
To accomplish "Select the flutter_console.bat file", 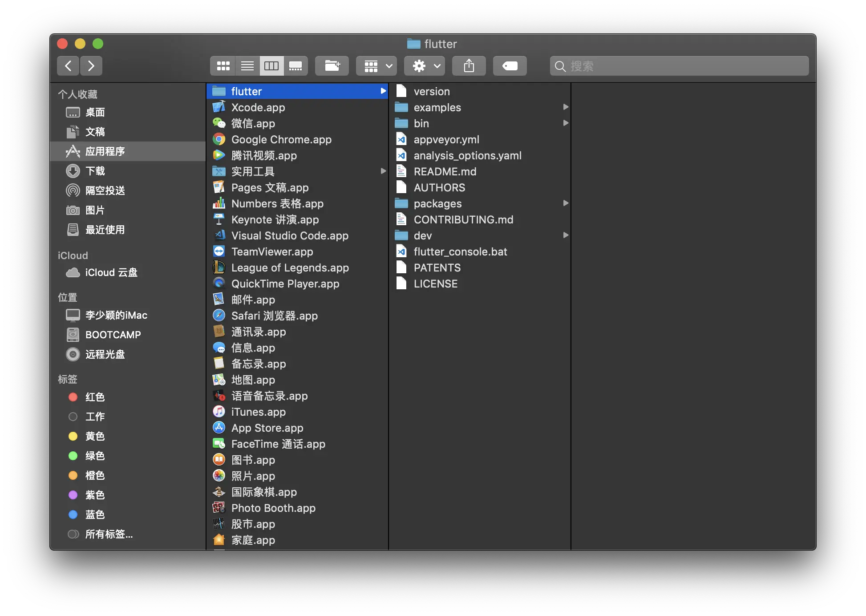I will (x=460, y=251).
